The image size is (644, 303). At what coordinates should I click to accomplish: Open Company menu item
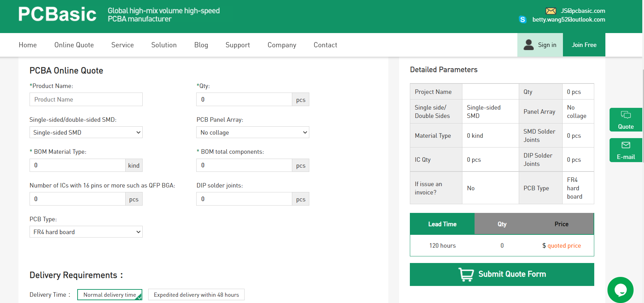282,45
